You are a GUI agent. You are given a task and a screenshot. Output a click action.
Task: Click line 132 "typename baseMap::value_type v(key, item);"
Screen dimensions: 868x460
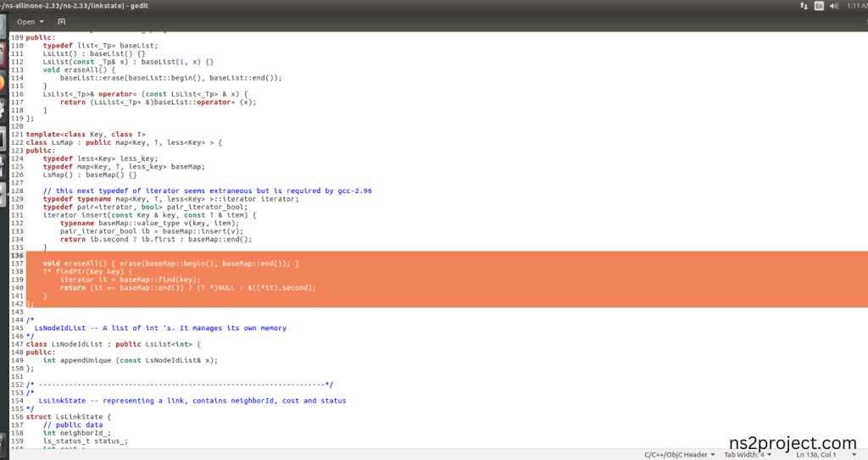[x=150, y=223]
